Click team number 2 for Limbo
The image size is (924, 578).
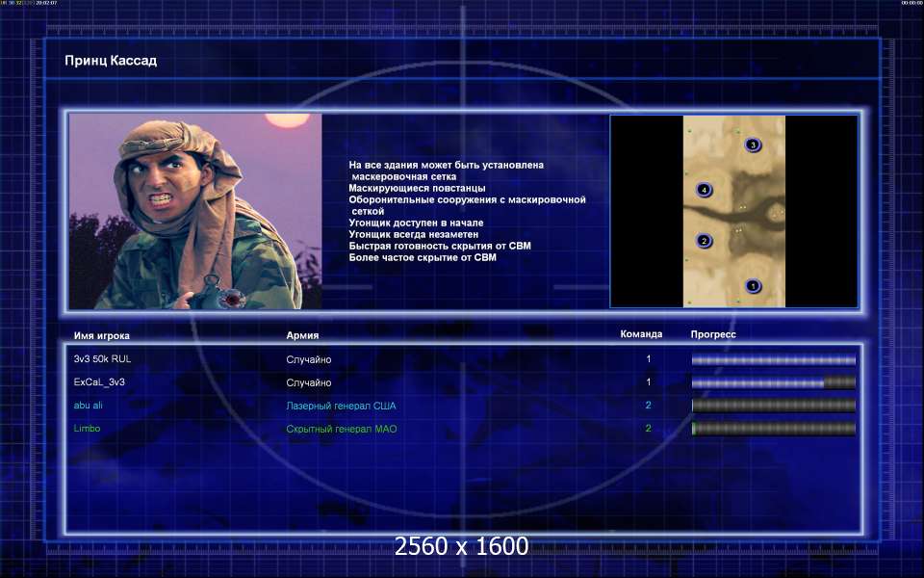click(x=648, y=428)
